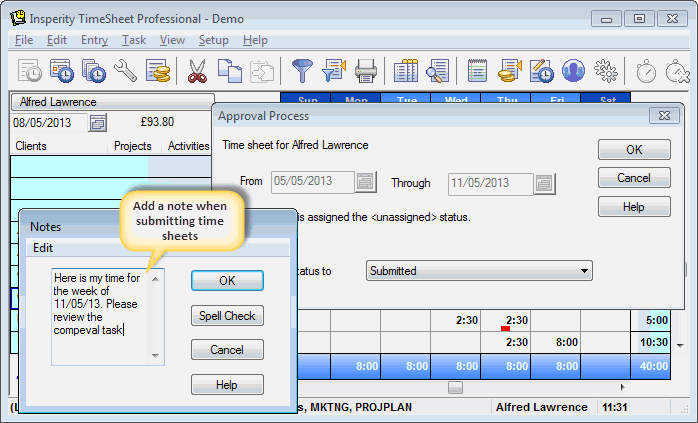Open the Entry menu
The image size is (698, 423).
pyautogui.click(x=94, y=40)
